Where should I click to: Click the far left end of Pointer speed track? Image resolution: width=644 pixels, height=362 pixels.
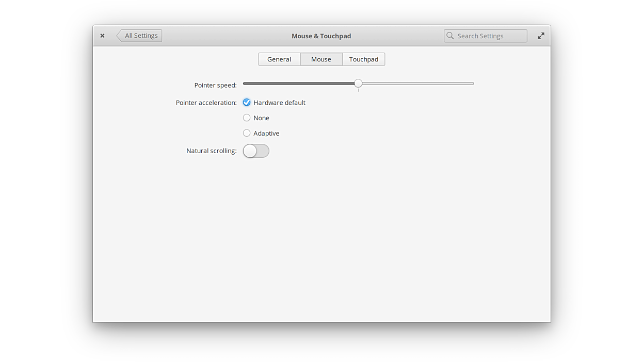245,83
